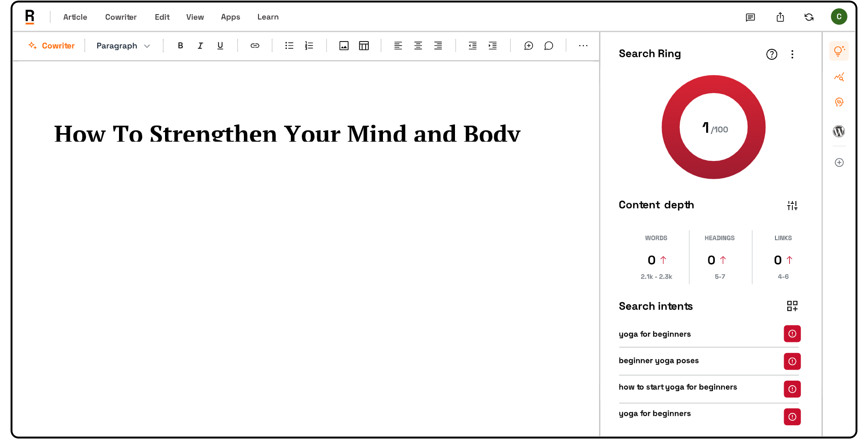Open the Edit menu
The width and height of the screenshot is (868, 439).
click(x=162, y=17)
